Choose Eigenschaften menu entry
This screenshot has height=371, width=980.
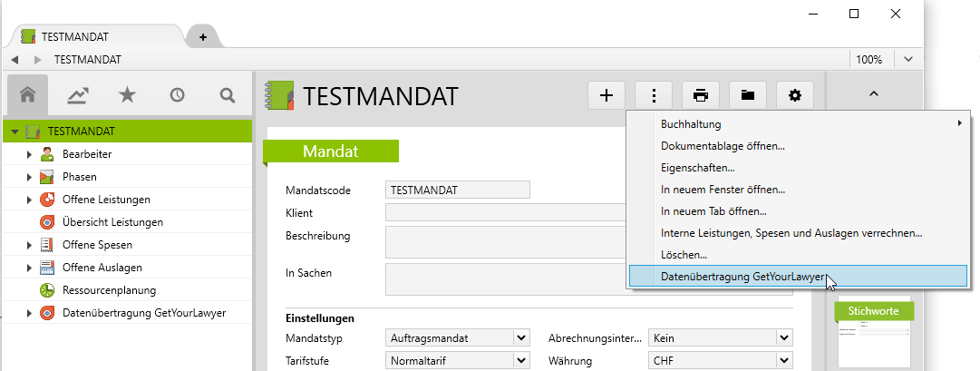pos(798,168)
